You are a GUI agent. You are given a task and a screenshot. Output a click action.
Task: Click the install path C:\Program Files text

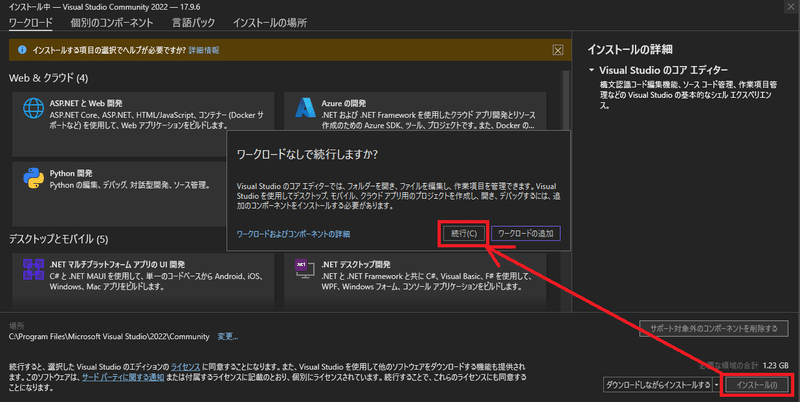pyautogui.click(x=109, y=337)
